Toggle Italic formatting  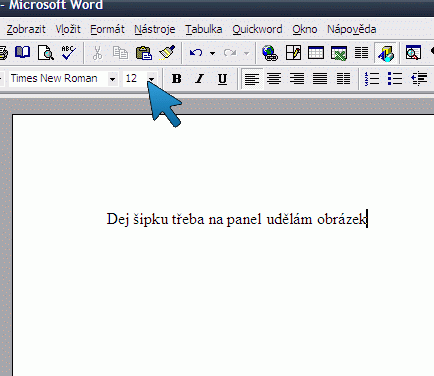tap(199, 79)
